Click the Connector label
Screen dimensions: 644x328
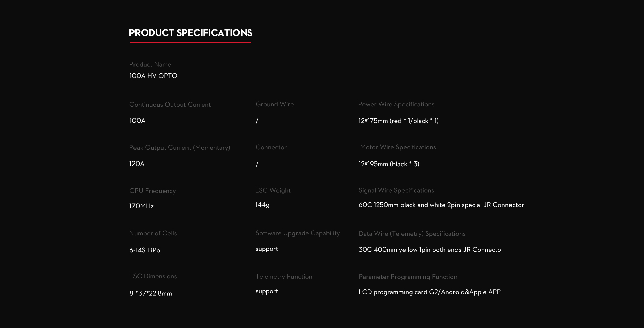tap(271, 147)
